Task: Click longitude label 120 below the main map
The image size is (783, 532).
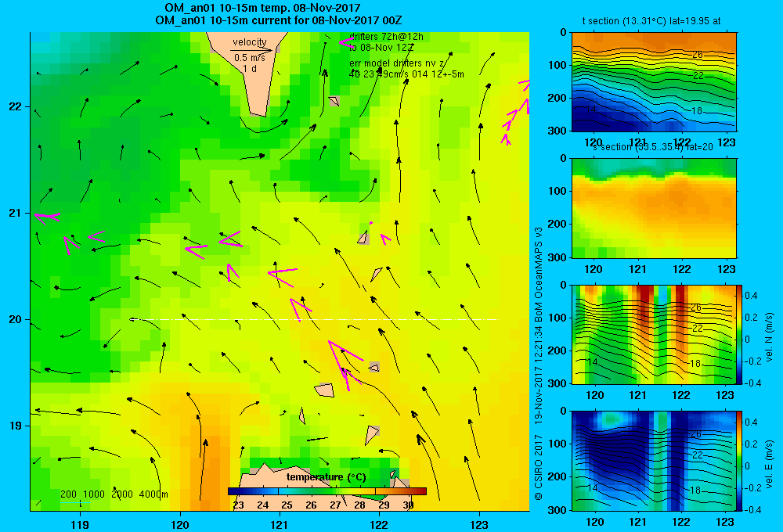Action: click(x=180, y=524)
